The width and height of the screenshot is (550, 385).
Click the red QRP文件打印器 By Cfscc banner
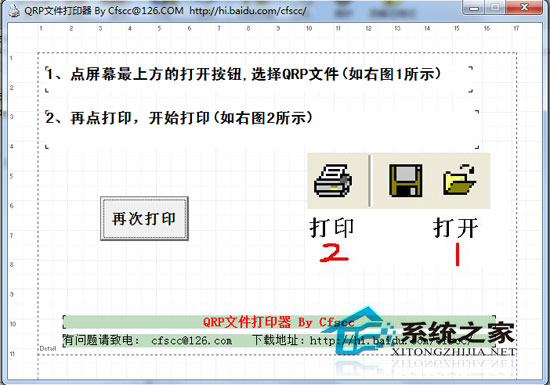pyautogui.click(x=279, y=322)
